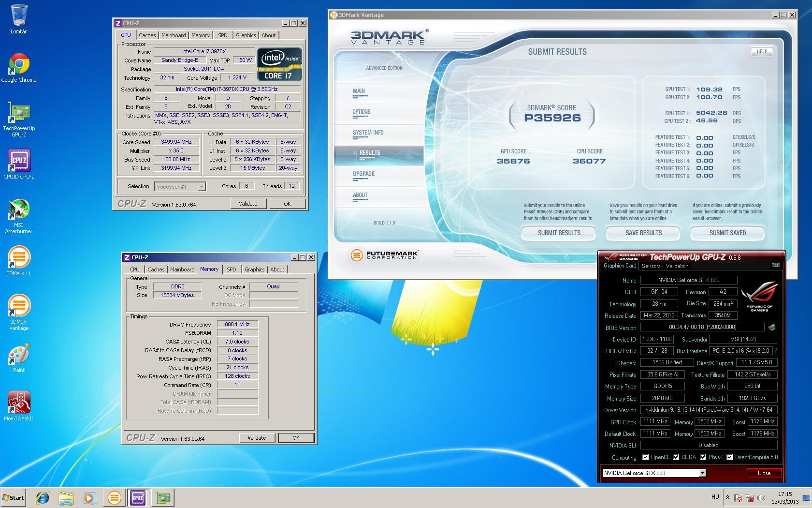Switch to CPU-Z via its taskbar icon

[x=138, y=497]
